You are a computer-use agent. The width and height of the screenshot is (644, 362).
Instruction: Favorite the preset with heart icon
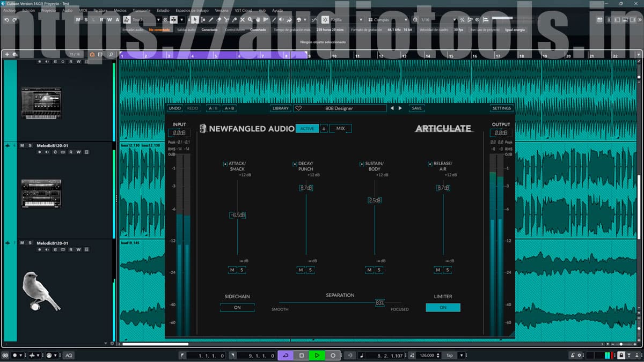coord(299,108)
